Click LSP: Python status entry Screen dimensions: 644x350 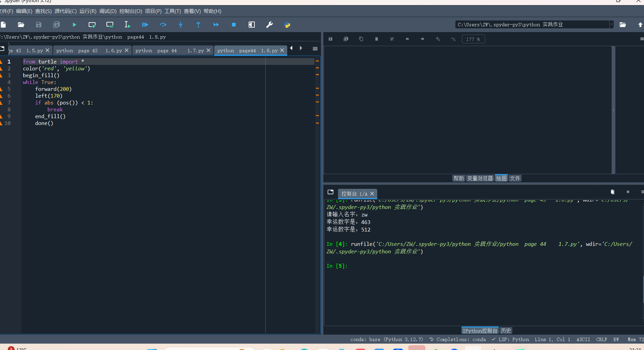(x=510, y=339)
